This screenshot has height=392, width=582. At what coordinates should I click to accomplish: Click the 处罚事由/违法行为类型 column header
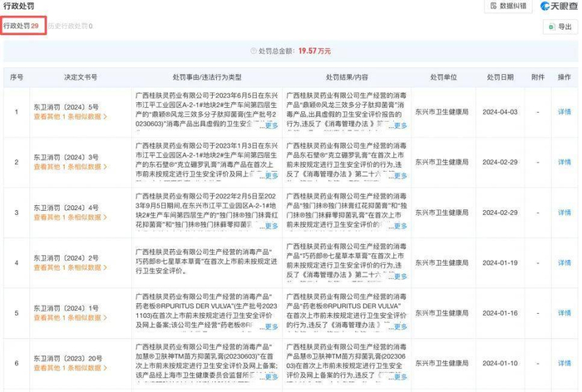click(207, 77)
